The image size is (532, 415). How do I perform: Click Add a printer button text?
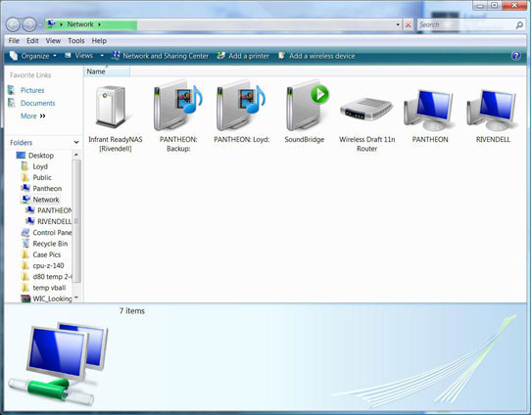click(x=249, y=56)
